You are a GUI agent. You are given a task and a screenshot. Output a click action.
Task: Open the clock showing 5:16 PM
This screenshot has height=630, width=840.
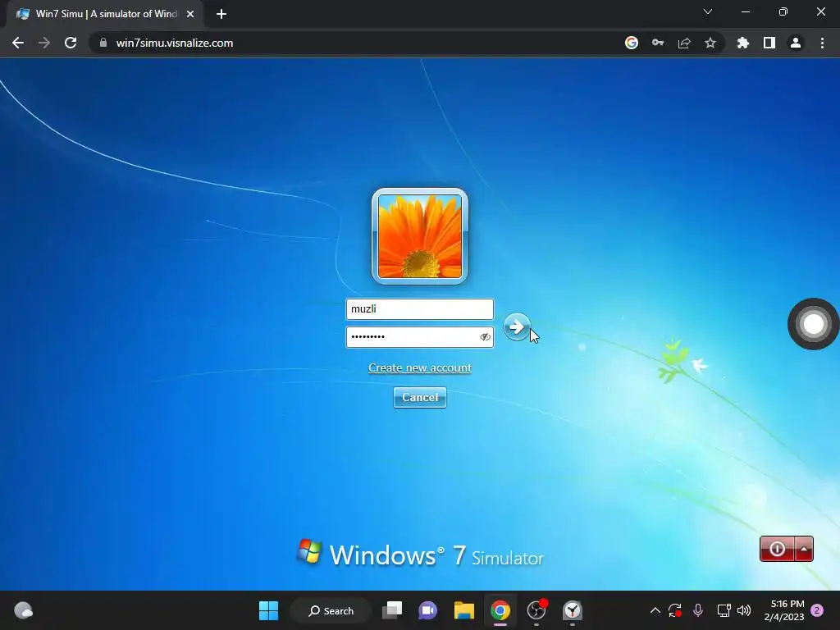point(784,610)
